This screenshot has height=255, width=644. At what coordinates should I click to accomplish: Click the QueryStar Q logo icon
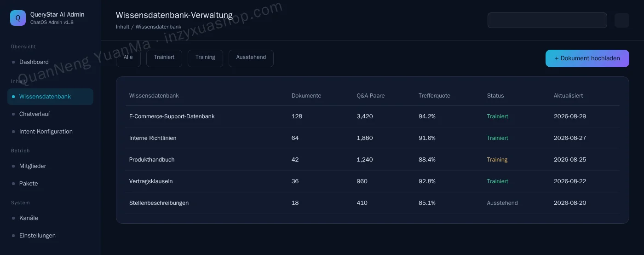coord(18,18)
